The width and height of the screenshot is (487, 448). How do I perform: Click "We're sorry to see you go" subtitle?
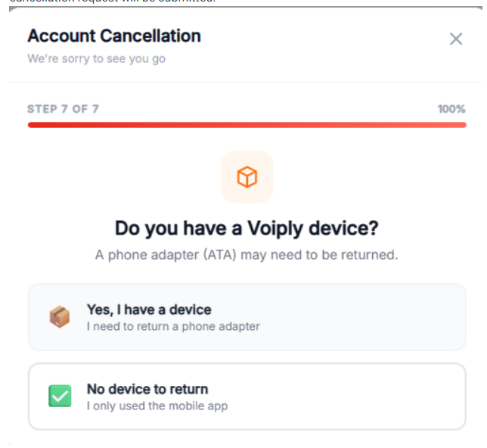tap(96, 58)
